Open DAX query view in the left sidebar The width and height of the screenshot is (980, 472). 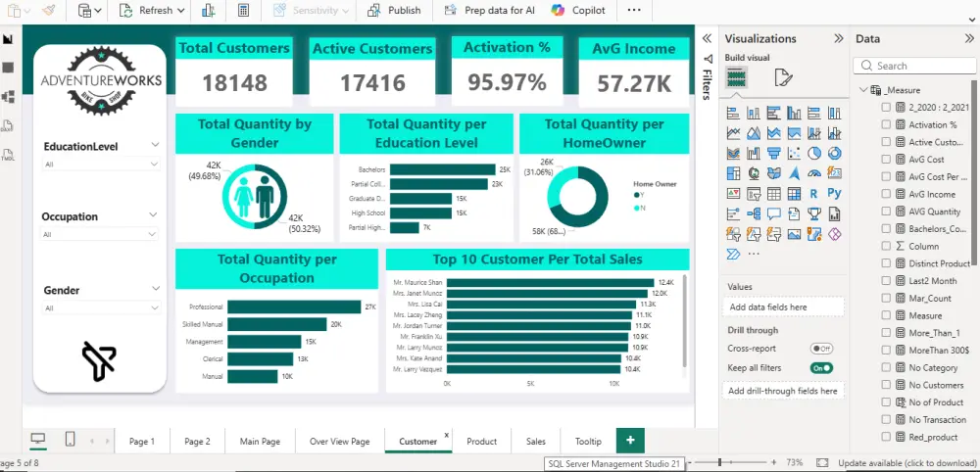click(8, 125)
